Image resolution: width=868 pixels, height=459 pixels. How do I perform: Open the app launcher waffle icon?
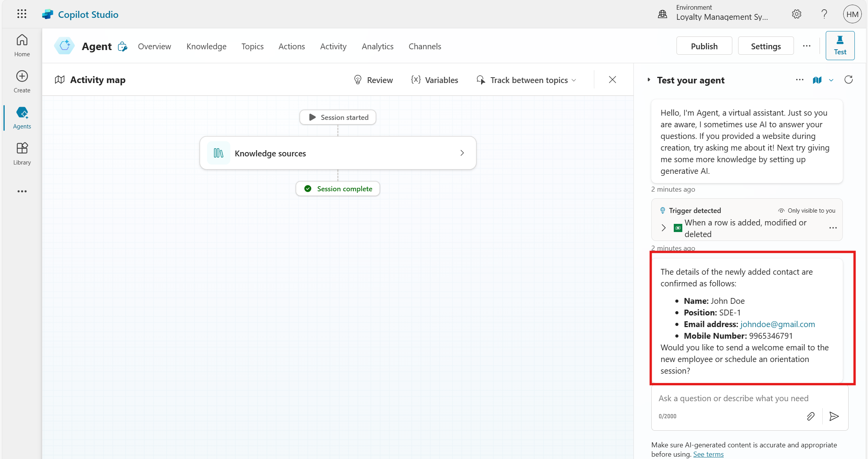click(x=22, y=14)
